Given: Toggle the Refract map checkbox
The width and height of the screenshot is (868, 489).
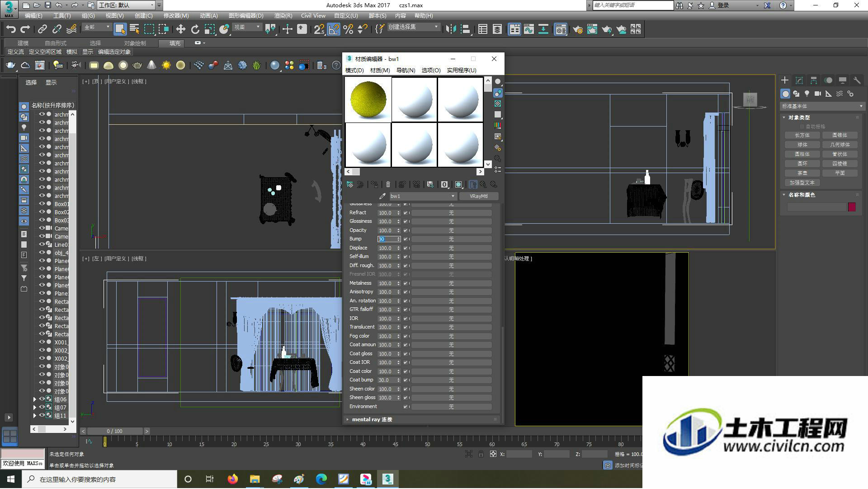Looking at the screenshot, I should 406,213.
